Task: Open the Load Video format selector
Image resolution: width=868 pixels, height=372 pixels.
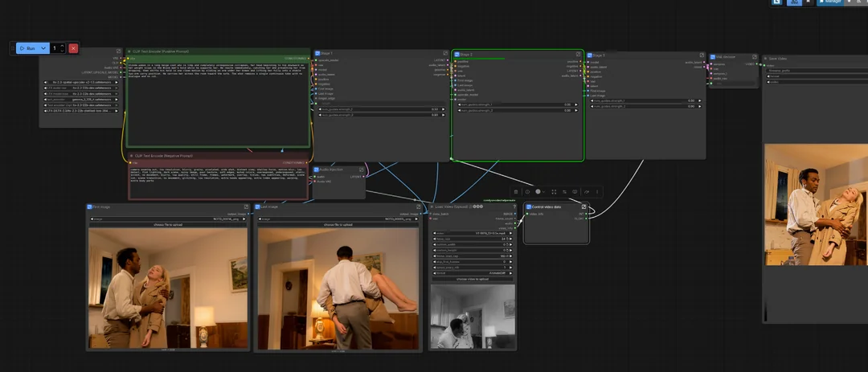Action: point(473,273)
